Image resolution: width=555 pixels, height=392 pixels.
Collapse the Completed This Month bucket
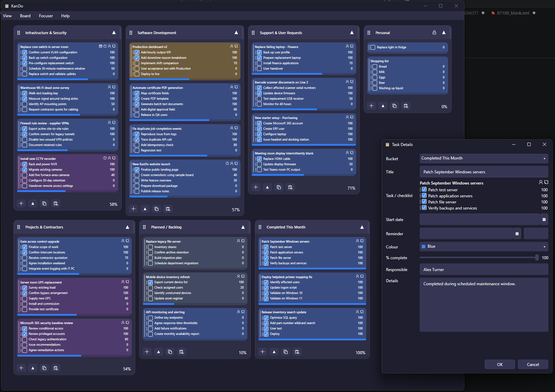(362, 227)
